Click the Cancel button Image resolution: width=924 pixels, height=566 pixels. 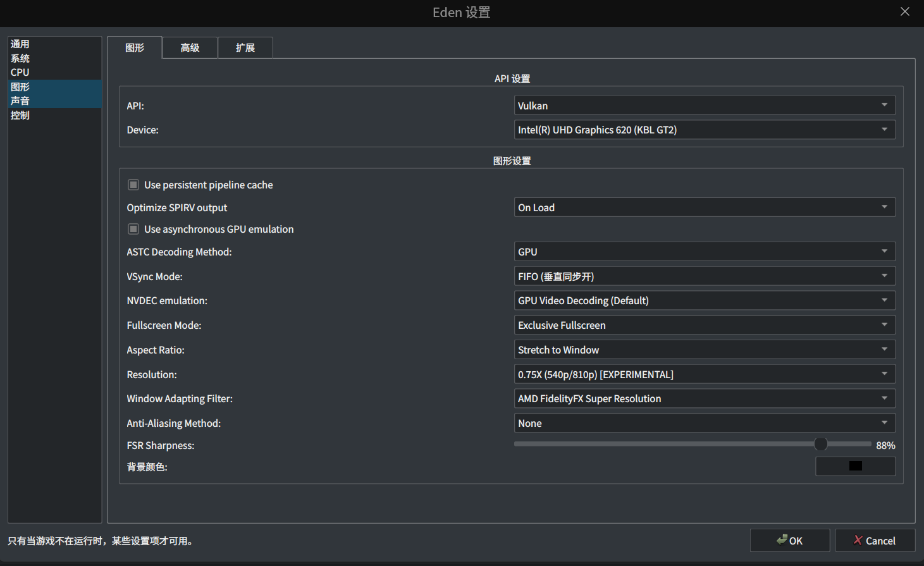click(875, 541)
